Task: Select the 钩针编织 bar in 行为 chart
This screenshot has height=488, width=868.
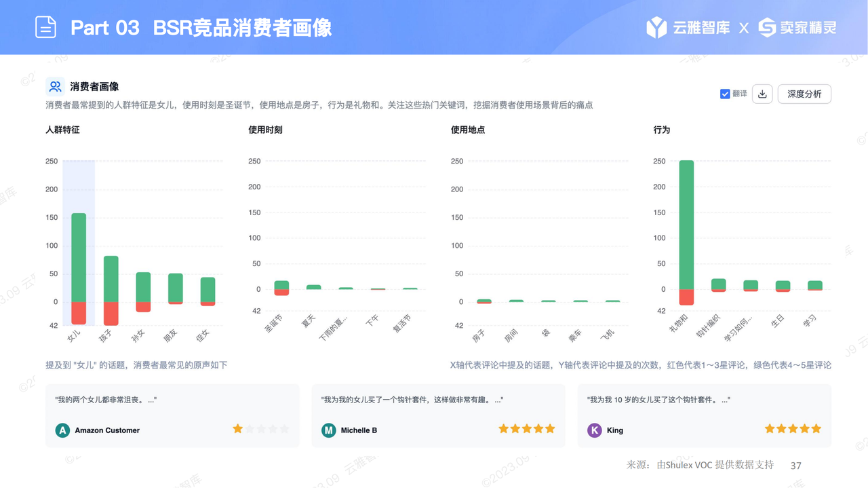Action: (719, 285)
